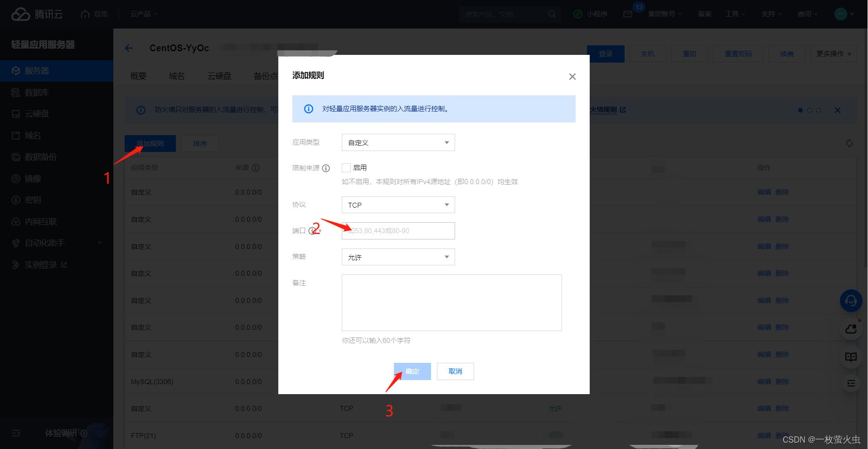Close the firewall info banner
Screen dimensions: 868x449
[x=838, y=110]
